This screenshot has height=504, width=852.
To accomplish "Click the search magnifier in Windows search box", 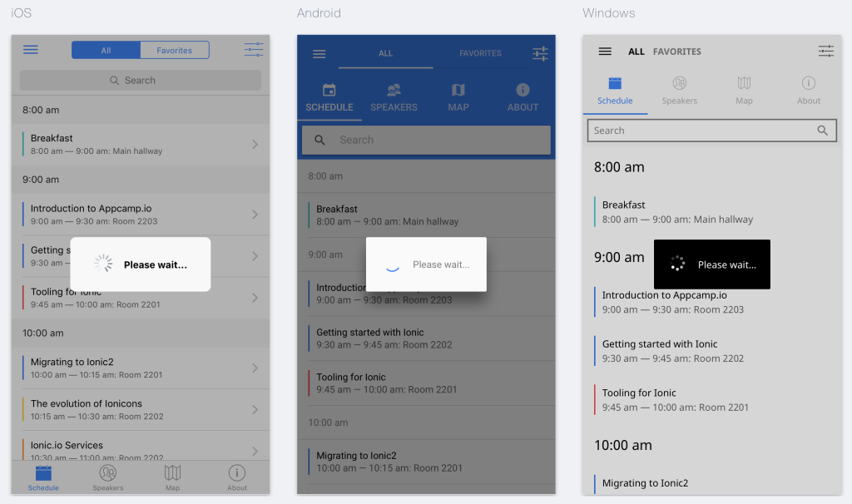I will pos(823,131).
